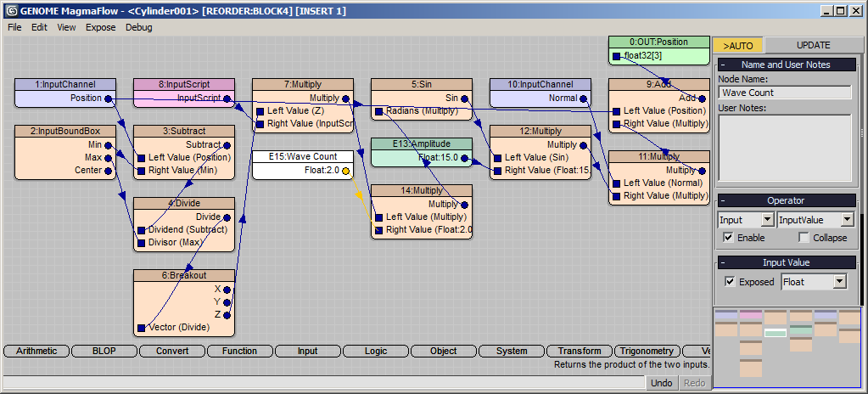Toggle the >AUTO update mode button
This screenshot has height=394, width=868.
pyautogui.click(x=738, y=46)
